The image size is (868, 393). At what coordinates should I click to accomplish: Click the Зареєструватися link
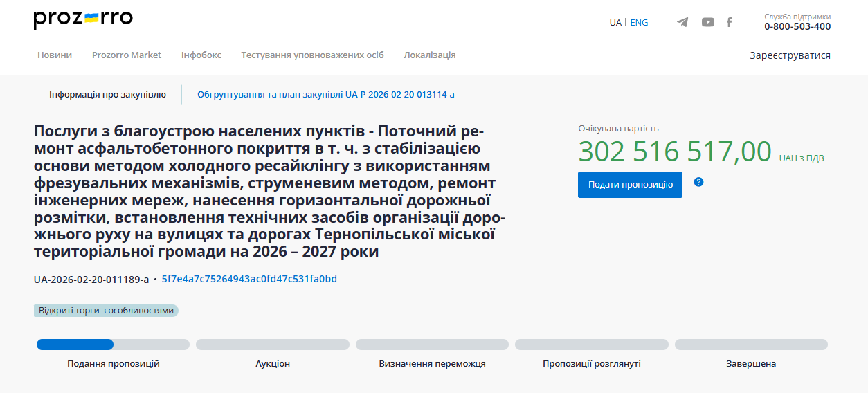(x=790, y=55)
